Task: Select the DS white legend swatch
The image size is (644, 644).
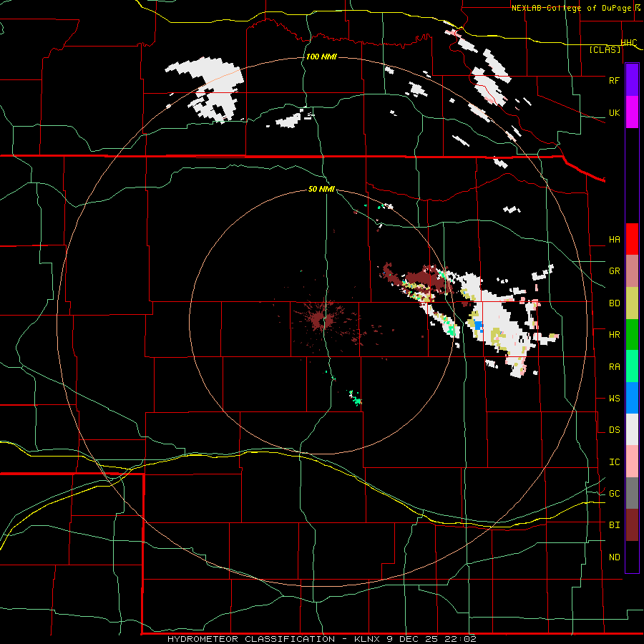Action: tap(632, 429)
